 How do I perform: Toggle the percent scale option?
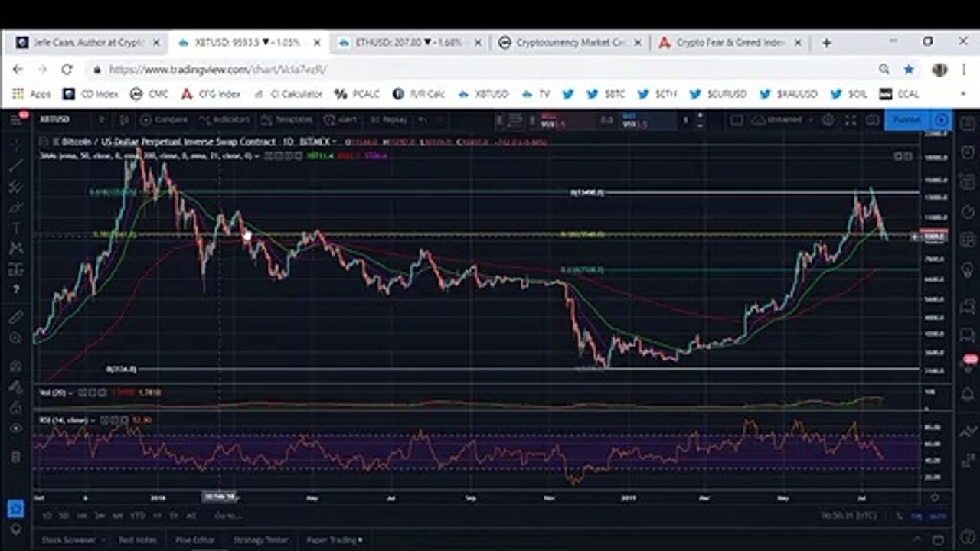tap(899, 517)
